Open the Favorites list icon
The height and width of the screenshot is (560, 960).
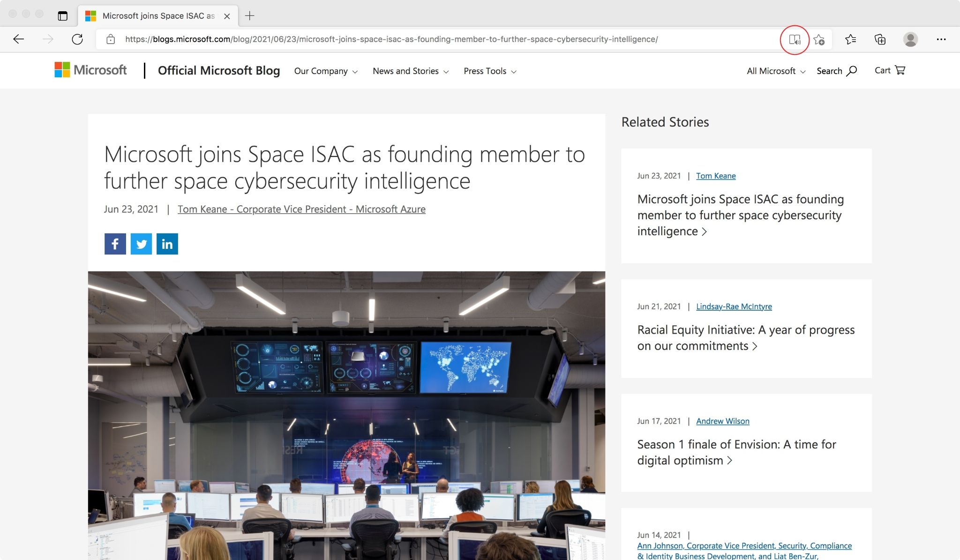[851, 39]
